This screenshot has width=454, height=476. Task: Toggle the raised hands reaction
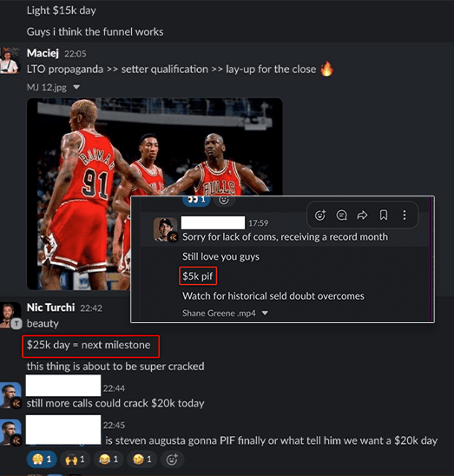76,459
